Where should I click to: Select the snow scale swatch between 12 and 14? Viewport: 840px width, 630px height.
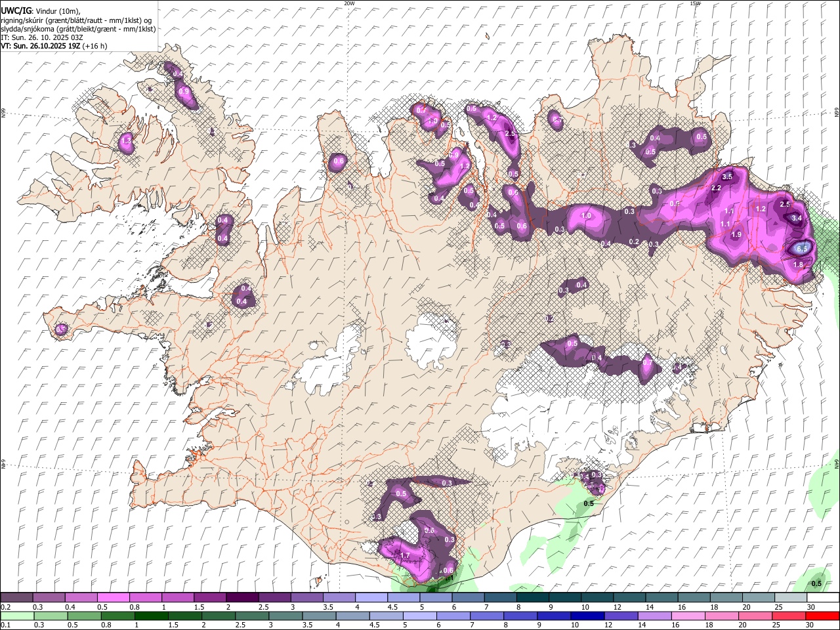click(629, 598)
